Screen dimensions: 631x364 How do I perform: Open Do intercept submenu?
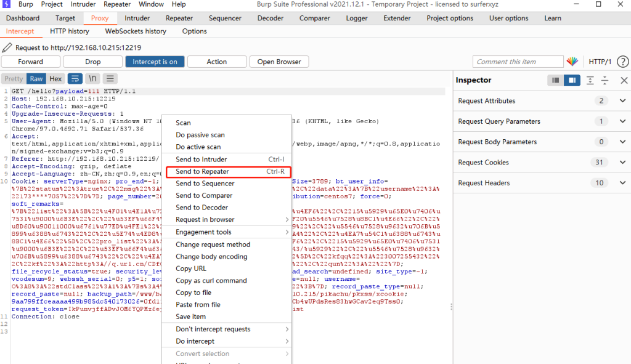pyautogui.click(x=227, y=341)
